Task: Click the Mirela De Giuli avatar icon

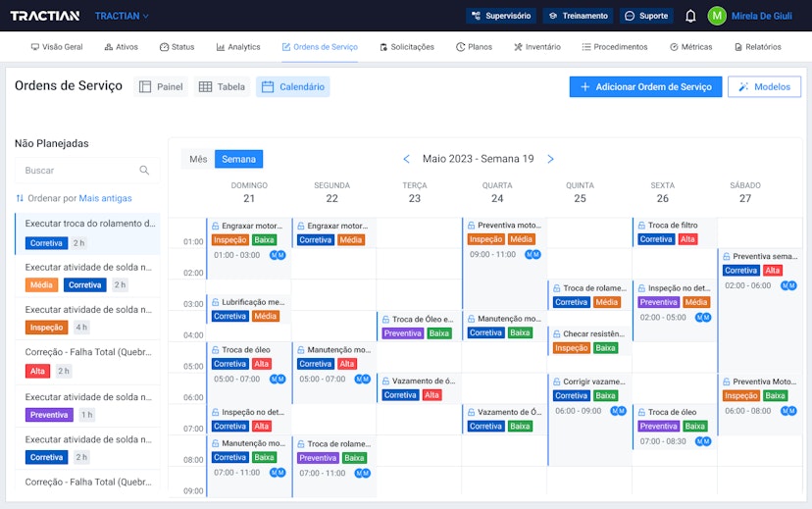Action: pyautogui.click(x=717, y=16)
